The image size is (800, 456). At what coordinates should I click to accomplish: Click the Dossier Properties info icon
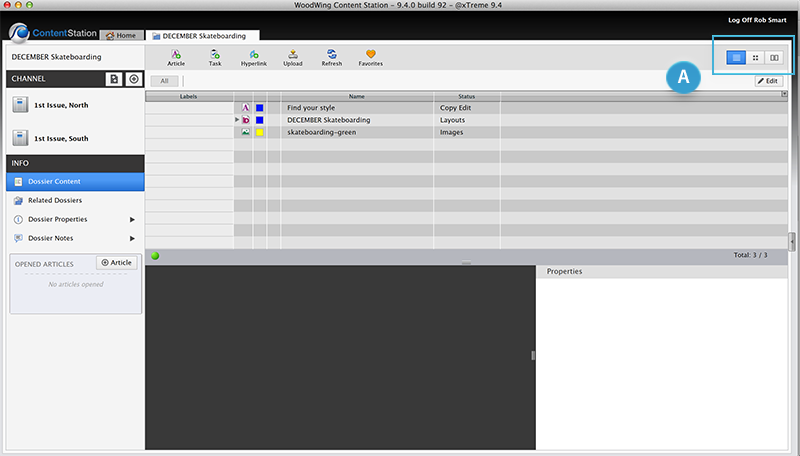point(18,219)
